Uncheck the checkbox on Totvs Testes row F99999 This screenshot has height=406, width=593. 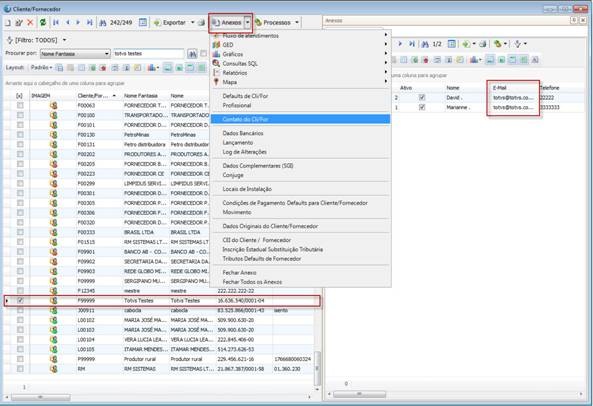(x=20, y=301)
